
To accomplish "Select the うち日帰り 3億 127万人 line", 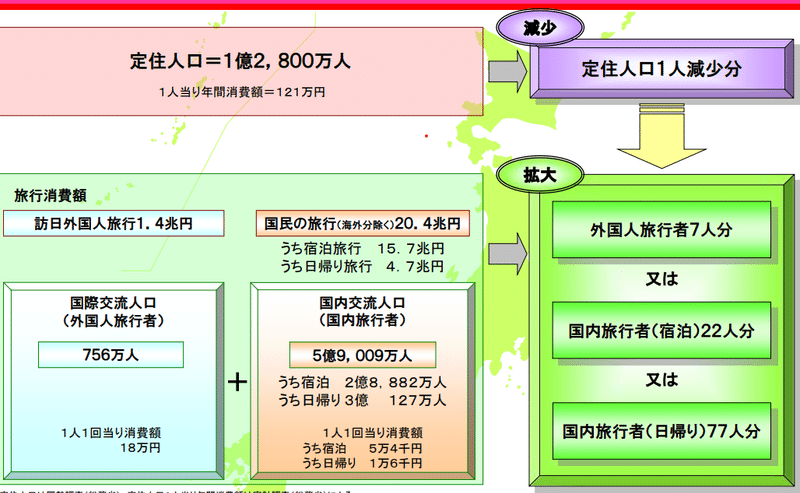I will pyautogui.click(x=362, y=400).
